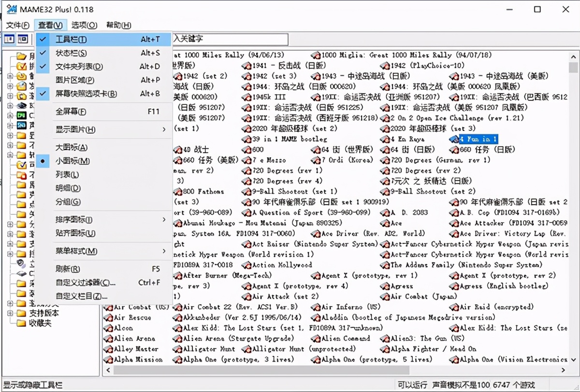Enable 图片区域(P) picture area option

point(74,80)
